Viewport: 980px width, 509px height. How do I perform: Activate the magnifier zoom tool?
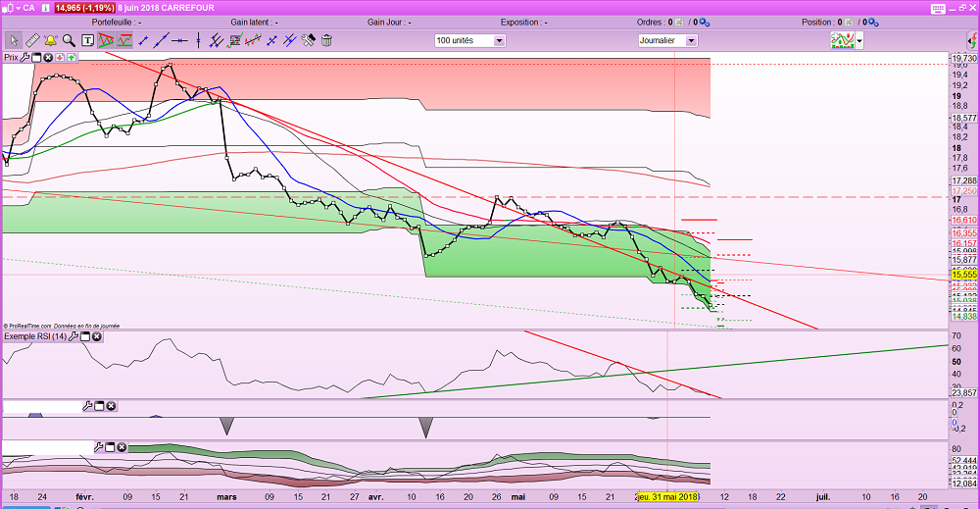pyautogui.click(x=69, y=40)
